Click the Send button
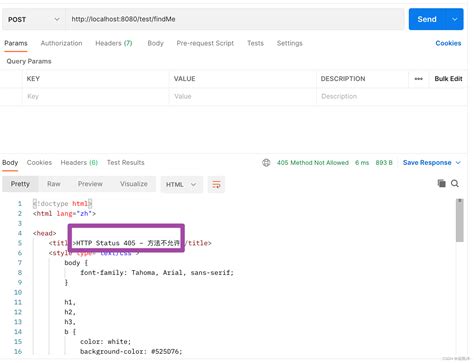The width and height of the screenshot is (474, 363). click(x=427, y=19)
